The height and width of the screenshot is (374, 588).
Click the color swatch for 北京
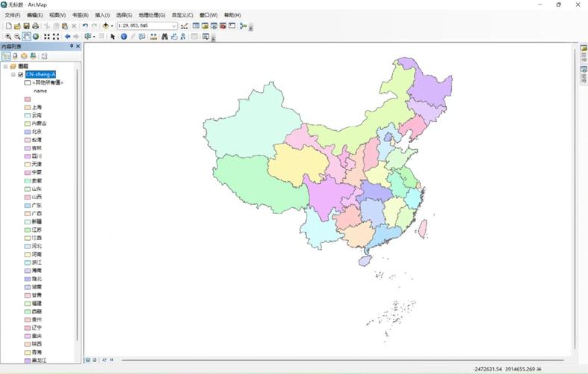pos(28,132)
